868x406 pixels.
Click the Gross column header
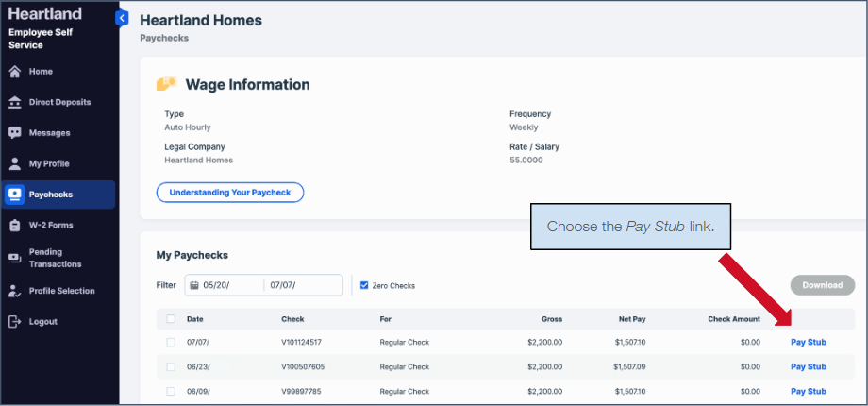coord(552,319)
